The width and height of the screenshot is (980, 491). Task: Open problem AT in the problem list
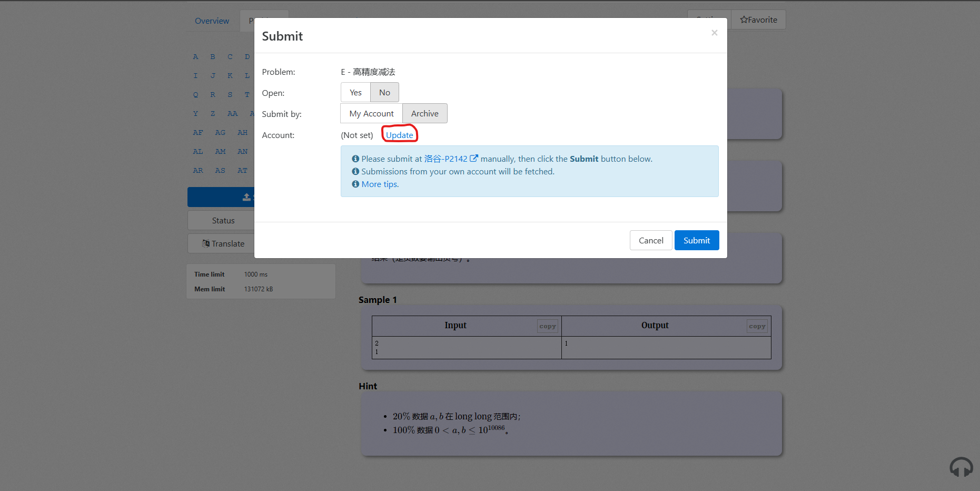[242, 170]
